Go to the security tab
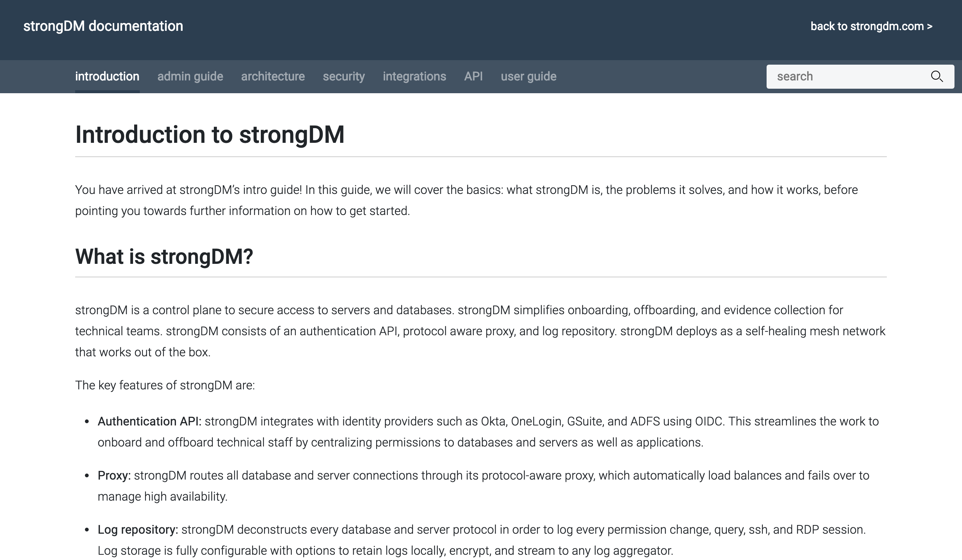 tap(344, 76)
